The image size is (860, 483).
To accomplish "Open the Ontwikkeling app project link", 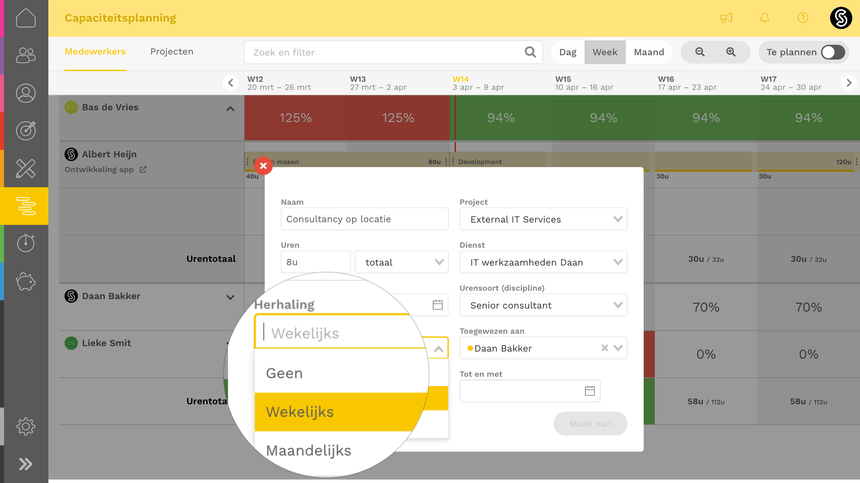I will tap(99, 169).
